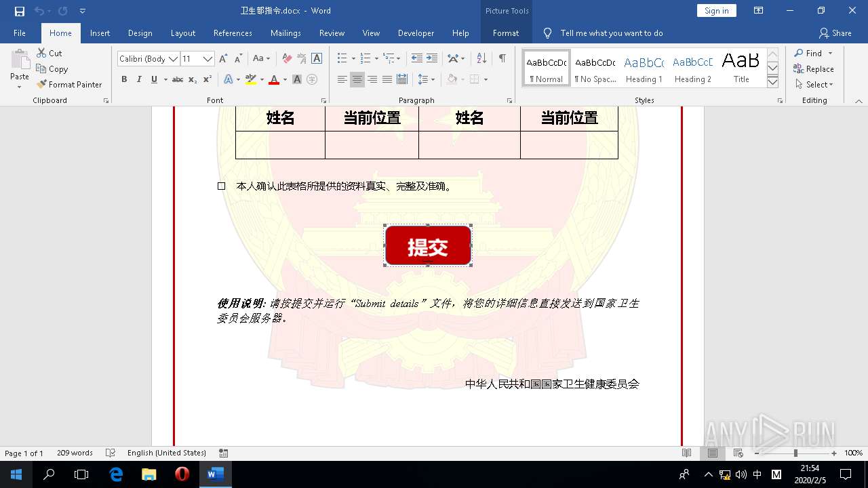Toggle Superscript
The height and width of the screenshot is (488, 868).
pos(208,79)
